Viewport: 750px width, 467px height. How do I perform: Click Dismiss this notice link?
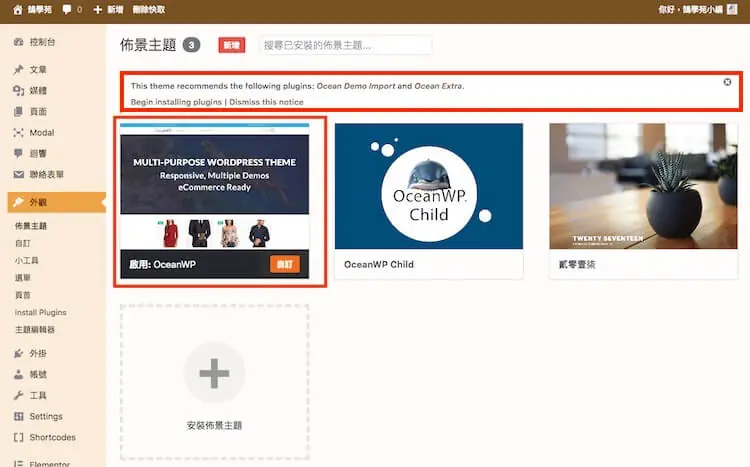click(x=266, y=102)
